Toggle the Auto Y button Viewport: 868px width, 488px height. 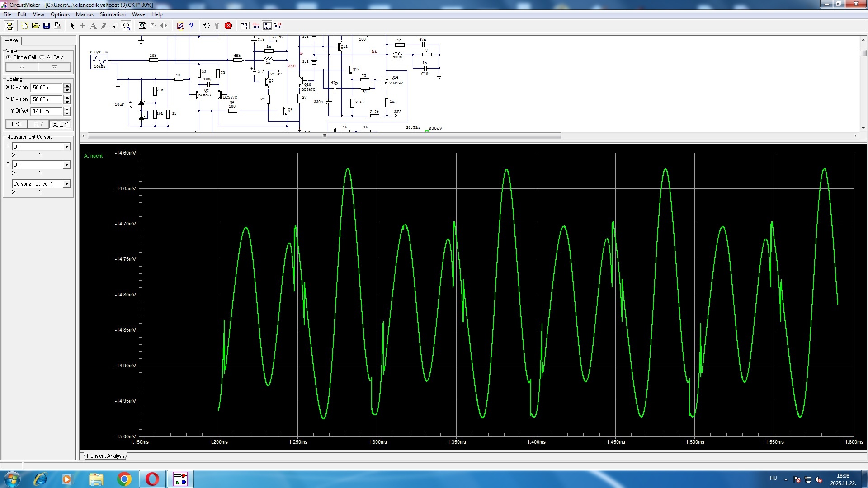(x=60, y=124)
